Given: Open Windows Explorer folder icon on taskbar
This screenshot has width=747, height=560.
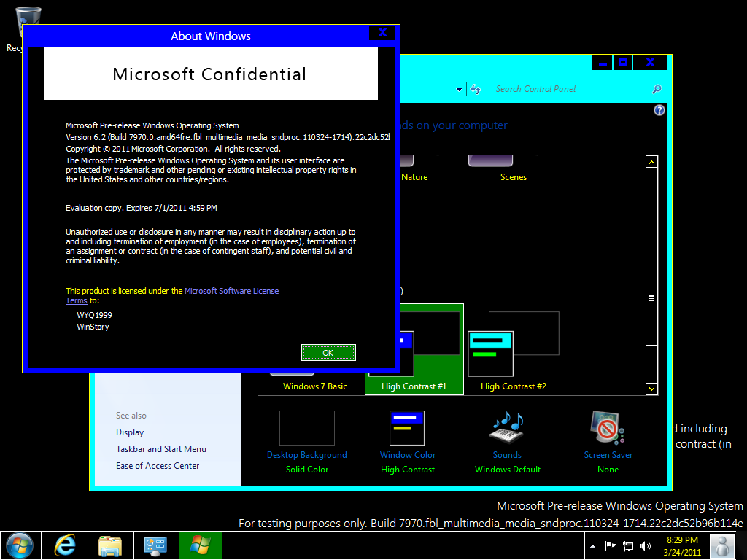Looking at the screenshot, I should pos(110,545).
